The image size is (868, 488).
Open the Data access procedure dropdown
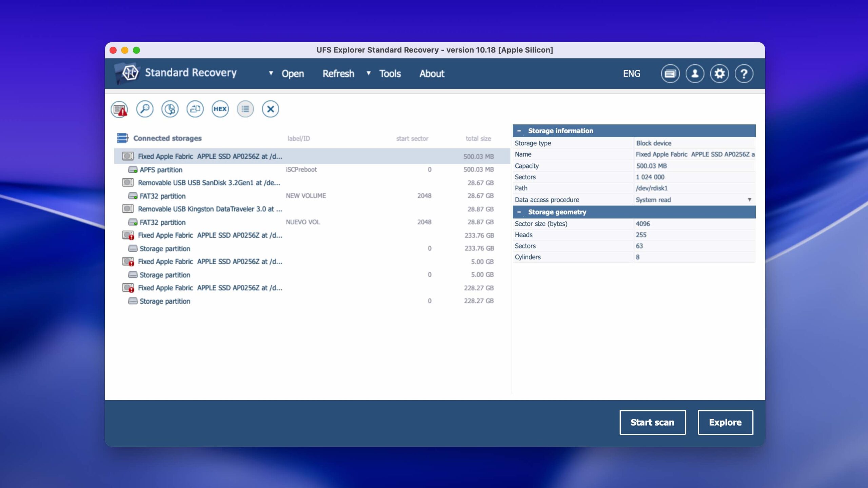click(x=749, y=200)
